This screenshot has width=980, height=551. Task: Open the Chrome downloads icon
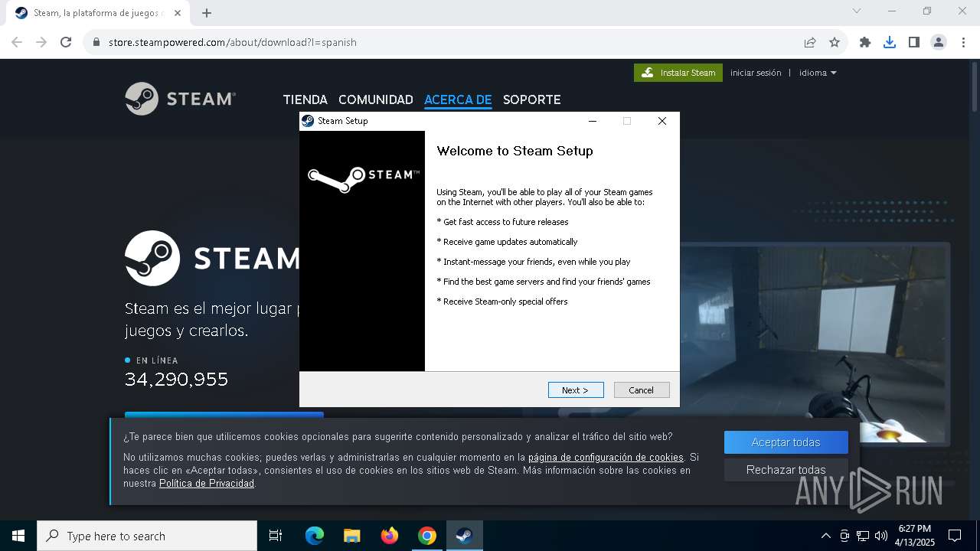(x=890, y=42)
